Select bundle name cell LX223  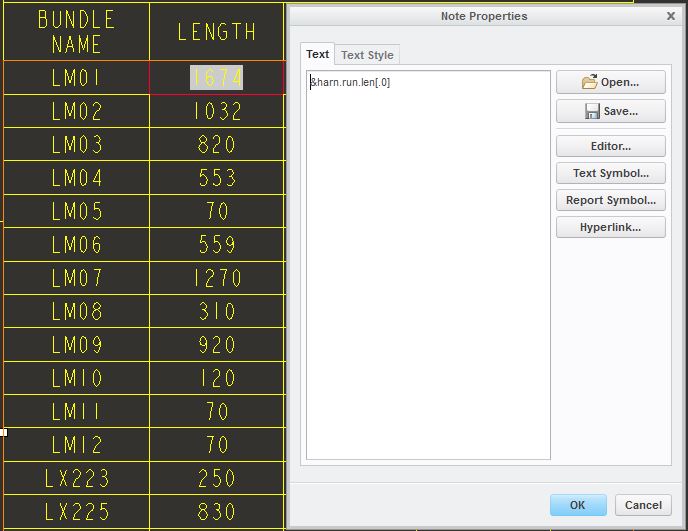click(x=76, y=478)
